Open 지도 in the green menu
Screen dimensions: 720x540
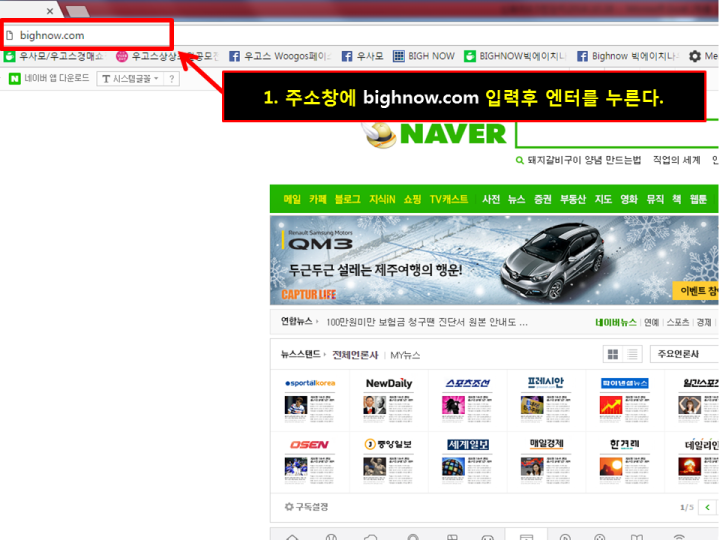pos(603,199)
